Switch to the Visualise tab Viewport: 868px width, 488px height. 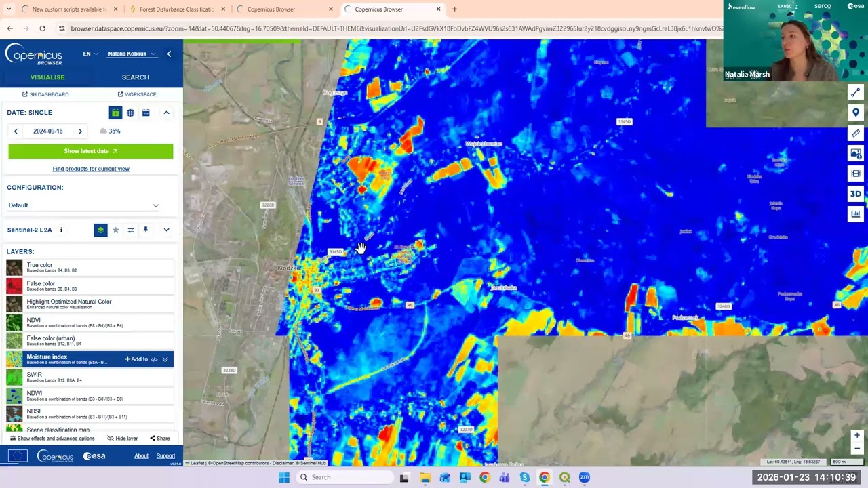click(47, 77)
